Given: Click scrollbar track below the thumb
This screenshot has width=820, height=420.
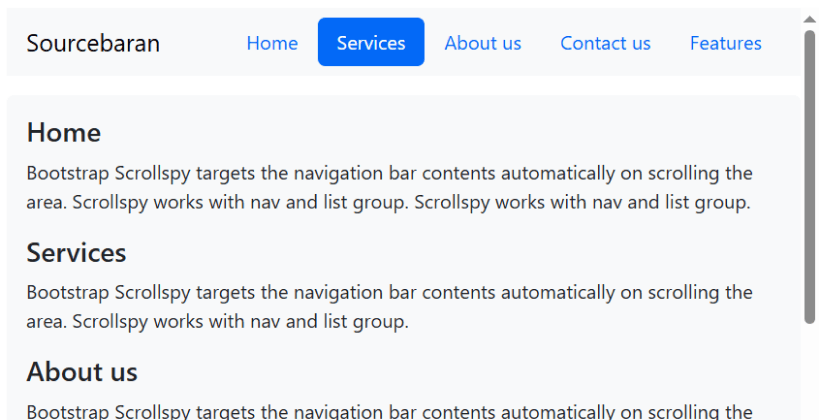Looking at the screenshot, I should pyautogui.click(x=809, y=370).
